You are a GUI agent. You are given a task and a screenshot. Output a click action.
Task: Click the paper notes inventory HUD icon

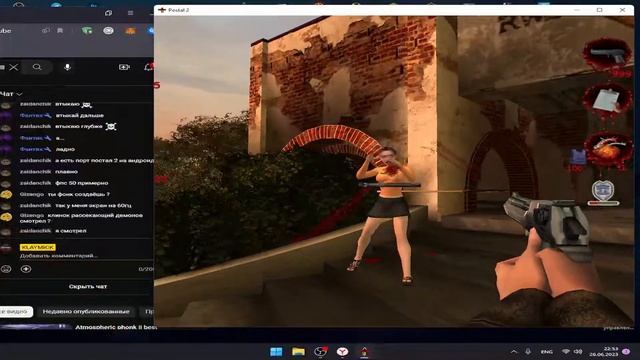coord(607,100)
